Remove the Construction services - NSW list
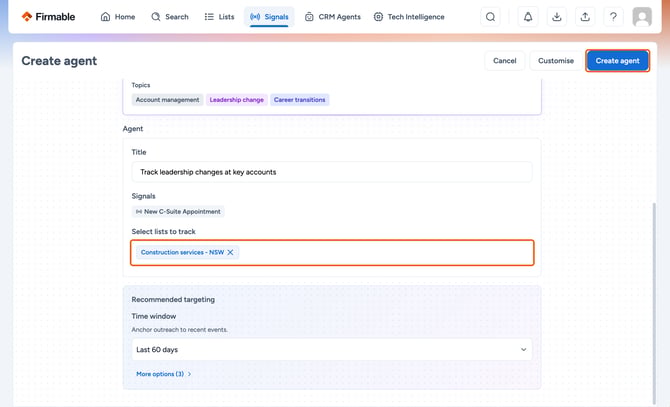Screen dimensions: 670x407 (230, 252)
